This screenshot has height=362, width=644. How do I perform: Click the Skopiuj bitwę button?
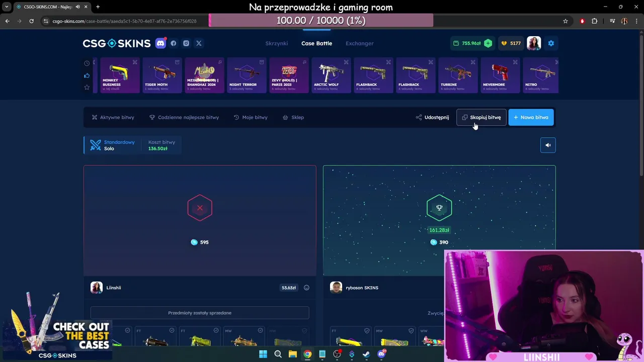[x=481, y=117]
